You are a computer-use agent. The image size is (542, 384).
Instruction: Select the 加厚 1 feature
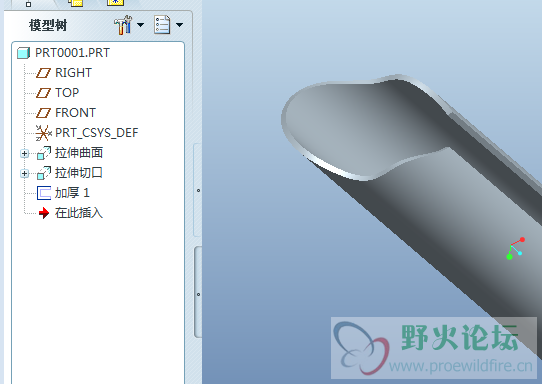click(72, 193)
